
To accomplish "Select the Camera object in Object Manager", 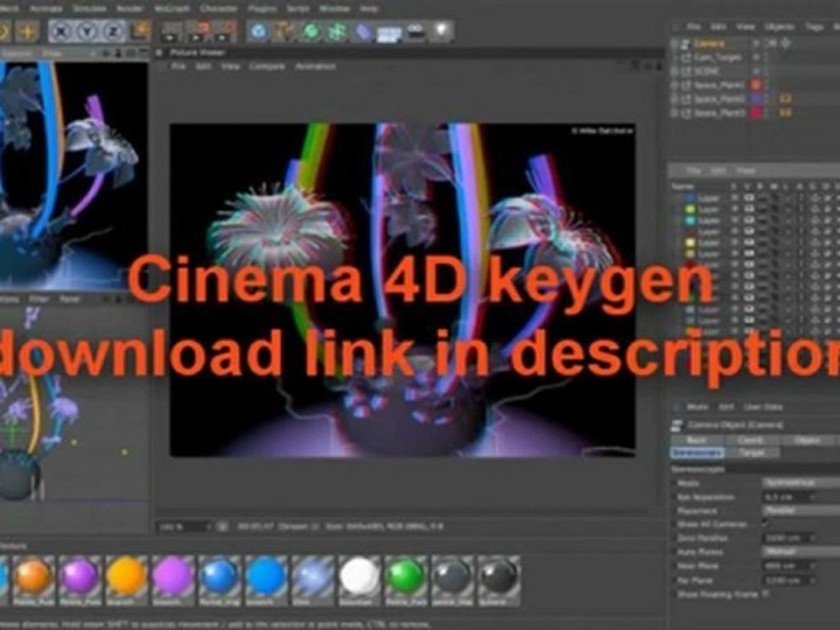I will click(709, 44).
